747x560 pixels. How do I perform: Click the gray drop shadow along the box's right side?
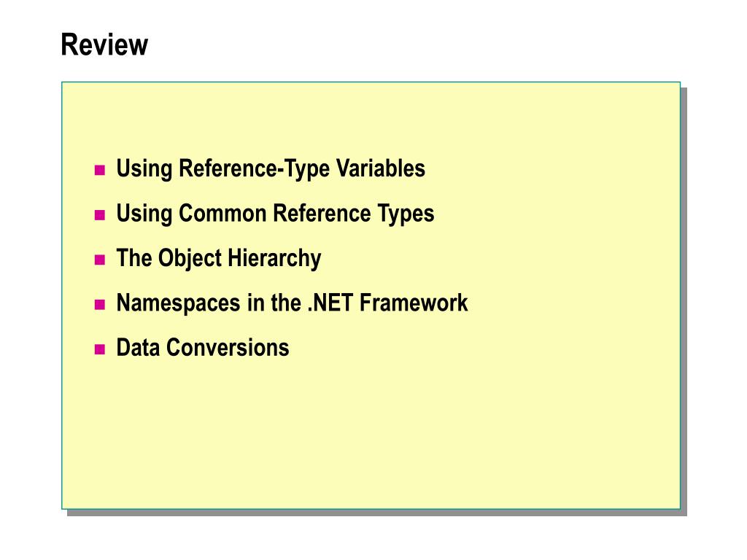coord(684,300)
